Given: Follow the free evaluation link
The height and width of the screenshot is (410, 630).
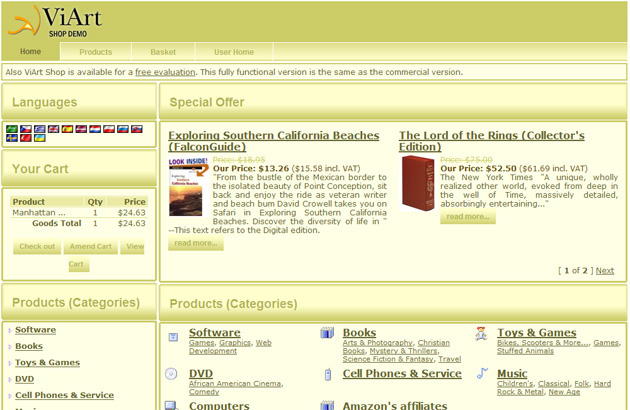Looking at the screenshot, I should click(x=165, y=72).
